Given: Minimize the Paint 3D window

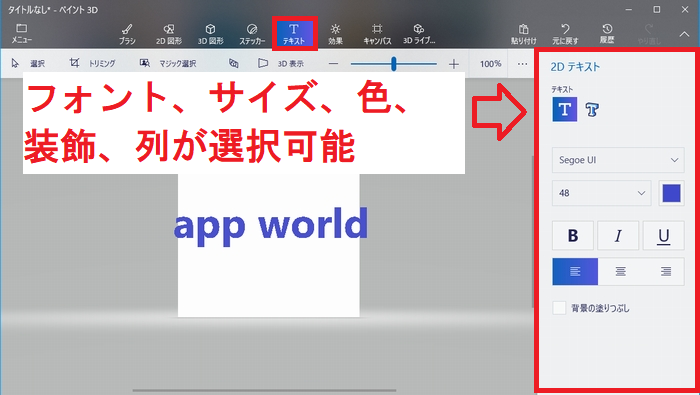Looking at the screenshot, I should 629,9.
